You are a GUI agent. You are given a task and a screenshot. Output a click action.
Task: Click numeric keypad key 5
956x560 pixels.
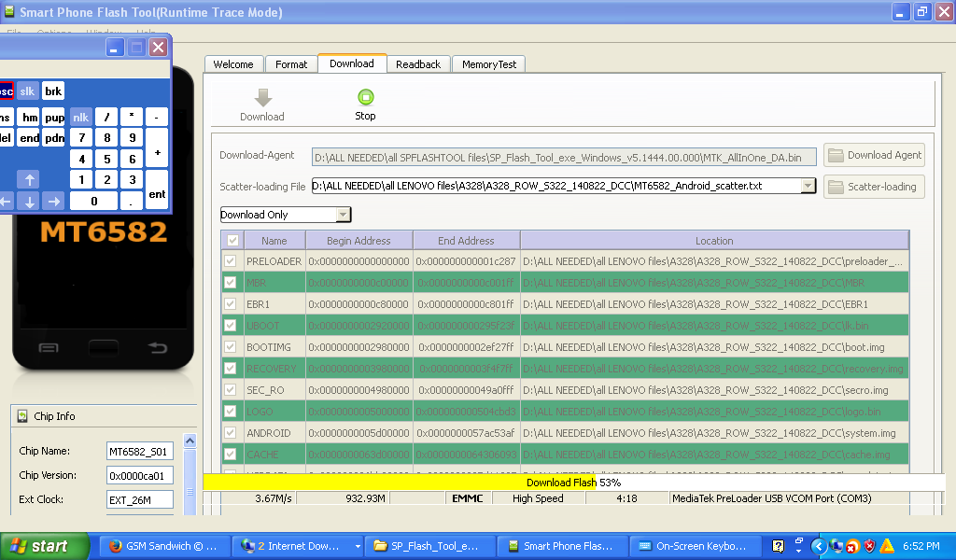[106, 159]
